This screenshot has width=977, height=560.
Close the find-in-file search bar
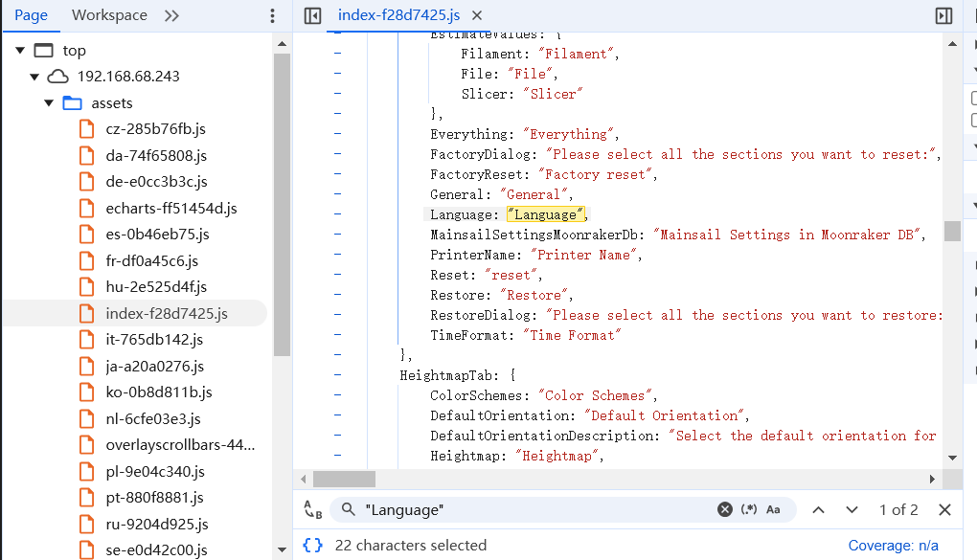pyautogui.click(x=944, y=510)
